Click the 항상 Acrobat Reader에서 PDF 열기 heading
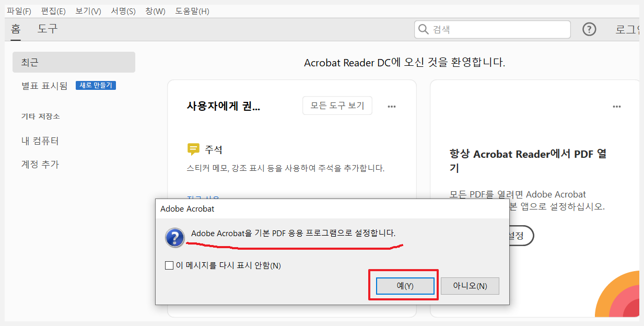Image resolution: width=644 pixels, height=326 pixels. (528, 161)
